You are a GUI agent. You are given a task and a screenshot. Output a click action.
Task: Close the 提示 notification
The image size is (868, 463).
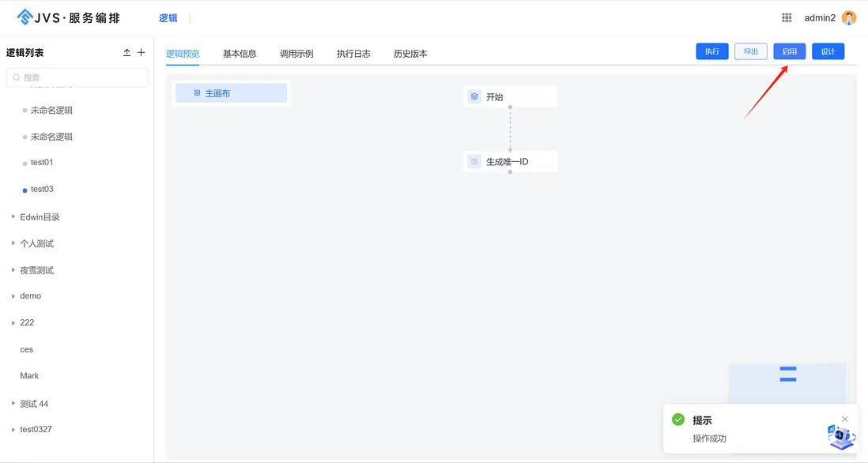[845, 420]
